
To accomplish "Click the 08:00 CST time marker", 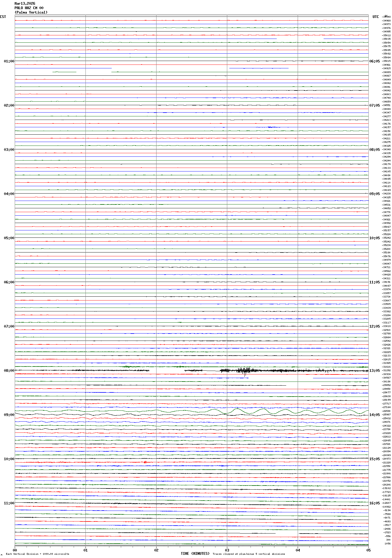I will click(x=9, y=371).
